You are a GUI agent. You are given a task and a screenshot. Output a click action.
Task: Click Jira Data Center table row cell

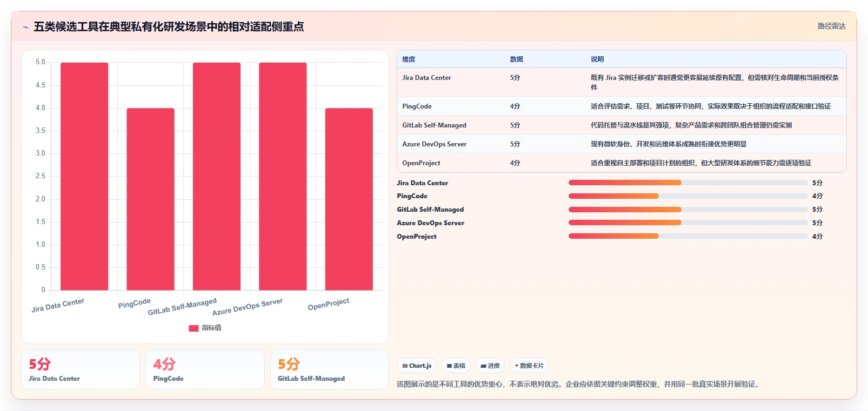coord(426,78)
